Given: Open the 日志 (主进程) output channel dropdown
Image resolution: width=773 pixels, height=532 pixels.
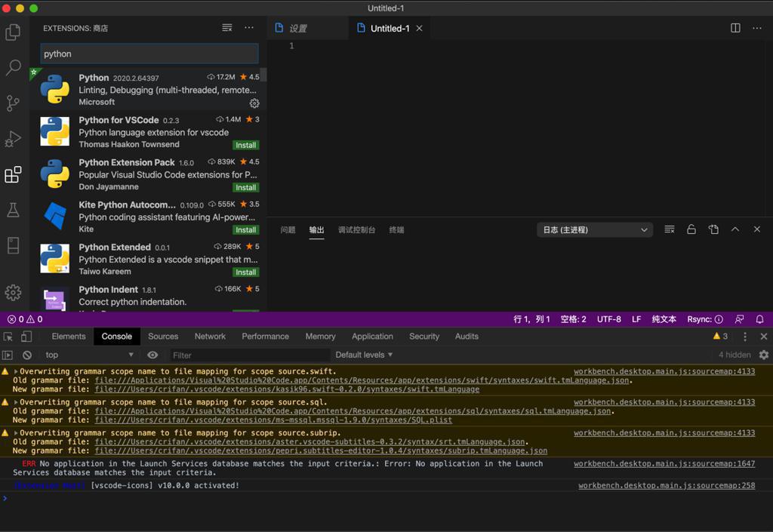Looking at the screenshot, I should (594, 229).
